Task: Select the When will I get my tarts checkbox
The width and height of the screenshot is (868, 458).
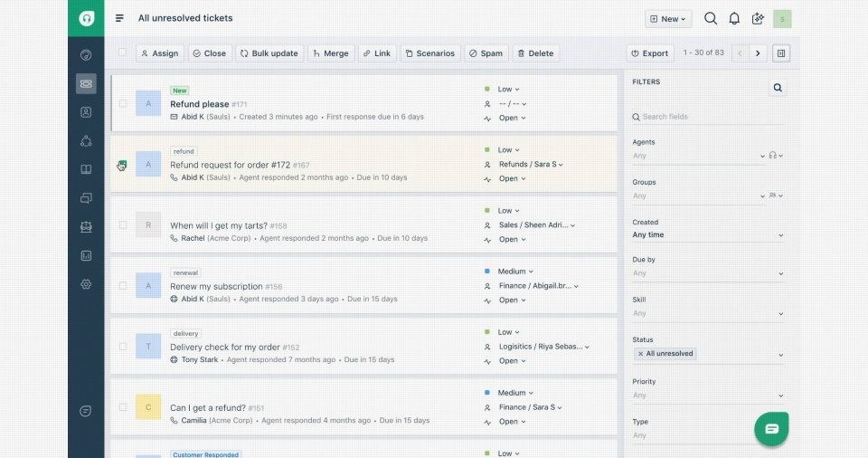Action: tap(123, 225)
